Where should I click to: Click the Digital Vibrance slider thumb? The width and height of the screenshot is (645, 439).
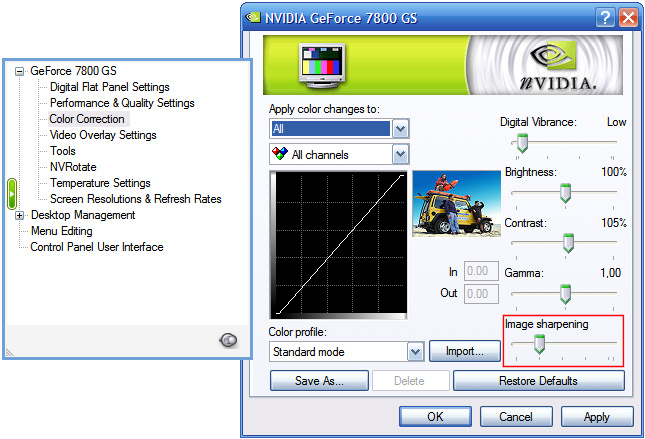click(522, 143)
